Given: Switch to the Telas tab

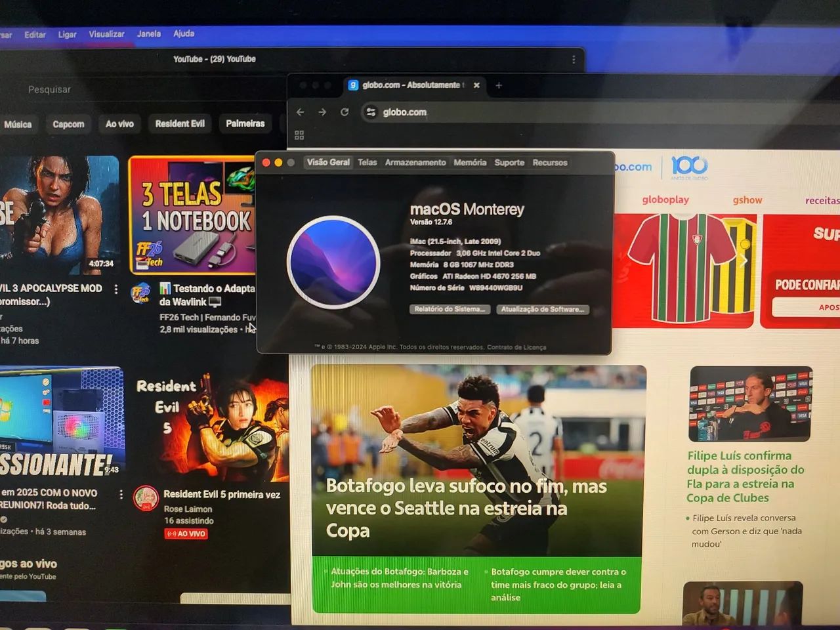Looking at the screenshot, I should pos(367,162).
